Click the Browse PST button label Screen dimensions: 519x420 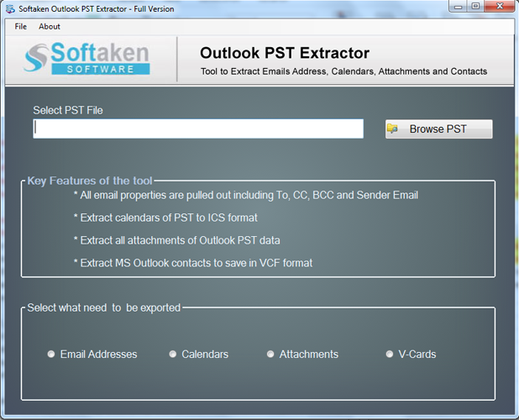[438, 129]
